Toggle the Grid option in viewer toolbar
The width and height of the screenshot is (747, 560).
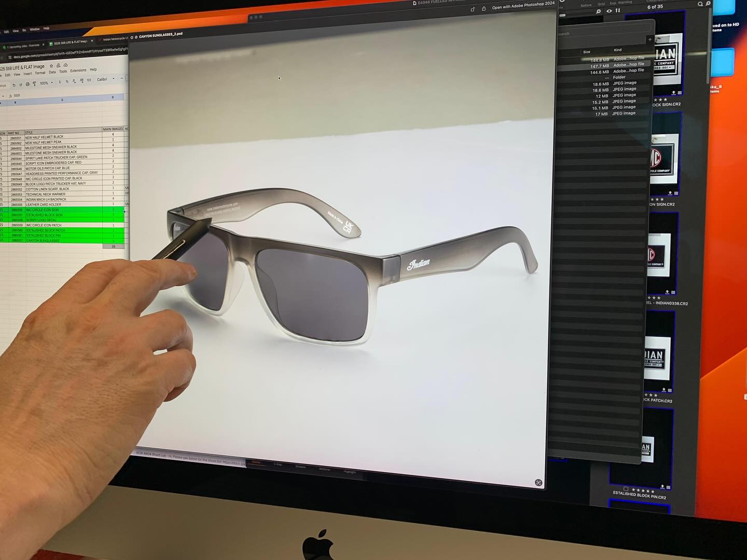(601, 4)
